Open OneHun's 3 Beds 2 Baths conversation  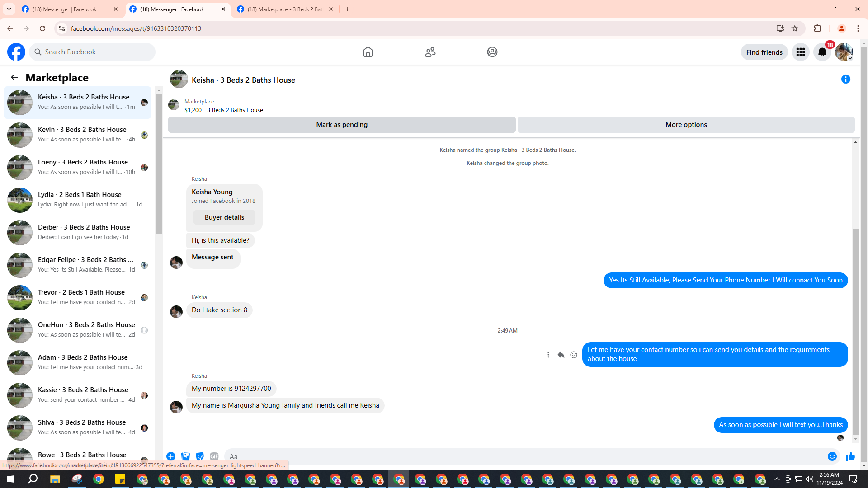(x=78, y=330)
